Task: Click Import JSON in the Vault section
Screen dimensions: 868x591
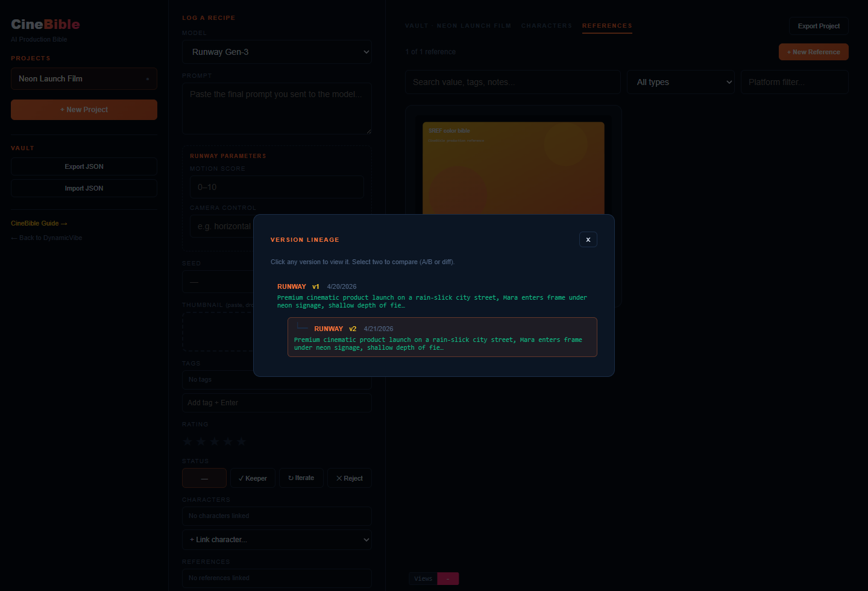Action: pos(84,188)
